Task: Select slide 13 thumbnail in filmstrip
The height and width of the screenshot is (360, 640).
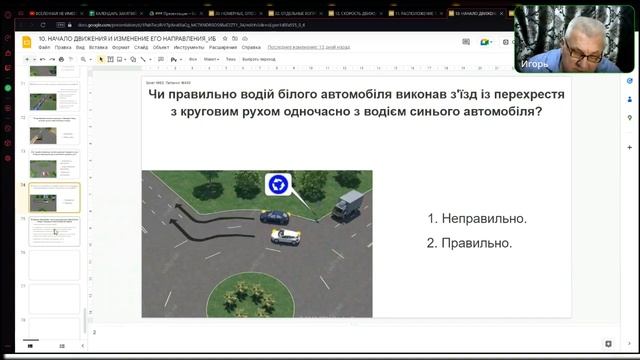Action: pyautogui.click(x=54, y=164)
